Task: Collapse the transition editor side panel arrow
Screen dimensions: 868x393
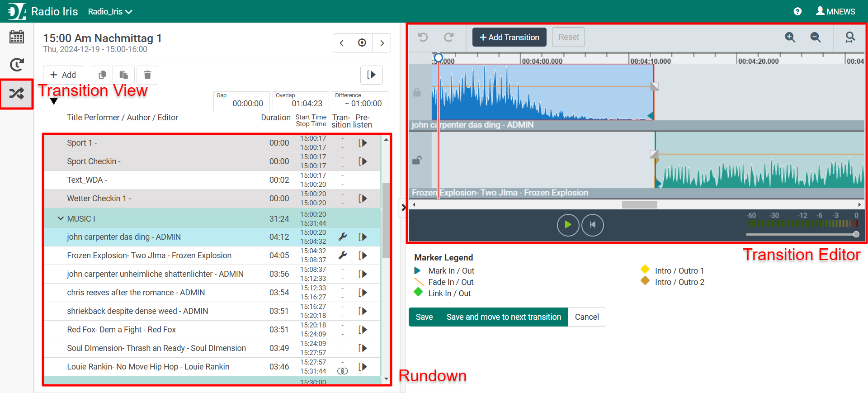Action: click(x=403, y=208)
